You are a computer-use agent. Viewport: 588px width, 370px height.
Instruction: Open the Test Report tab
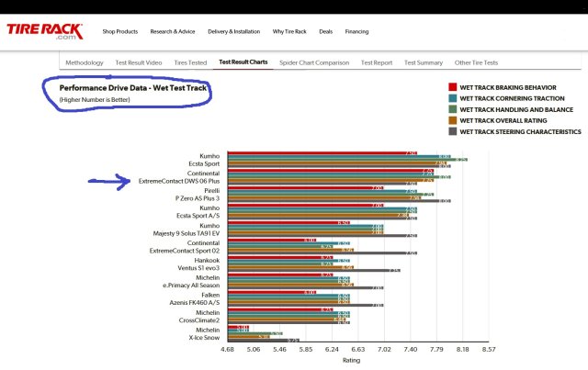tap(377, 62)
